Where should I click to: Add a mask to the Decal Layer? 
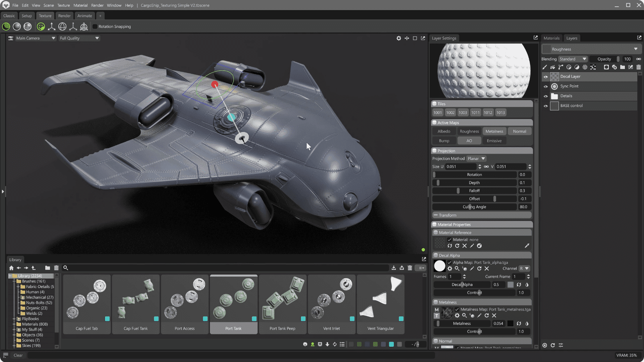606,67
